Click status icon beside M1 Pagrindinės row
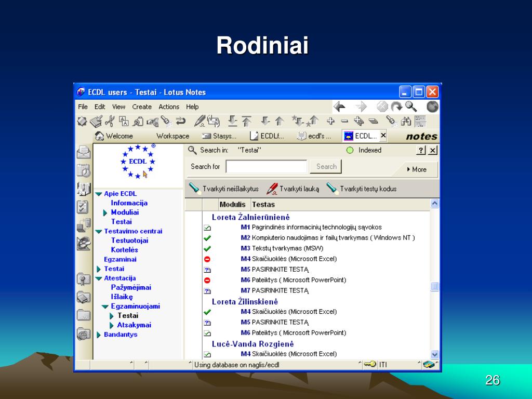 (207, 228)
